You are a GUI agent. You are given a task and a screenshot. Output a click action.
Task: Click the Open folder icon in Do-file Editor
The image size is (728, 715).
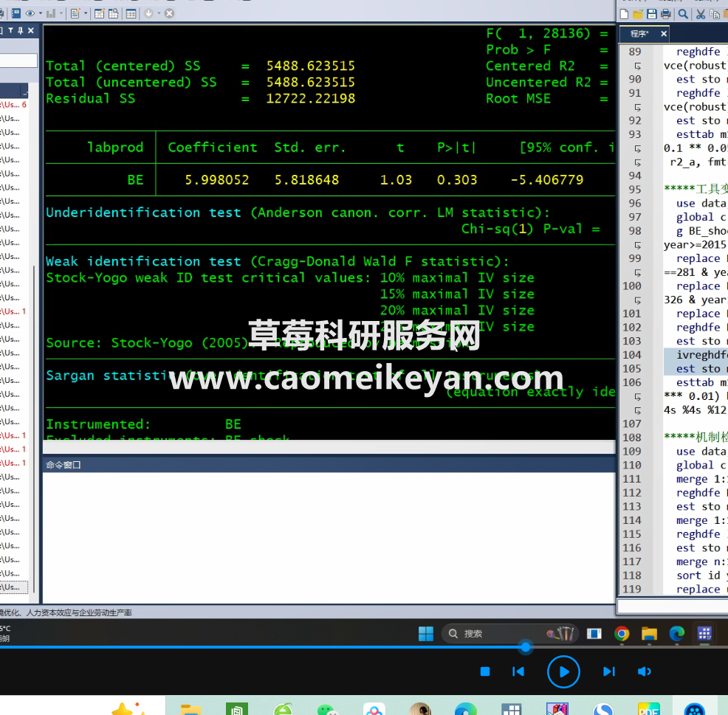[638, 14]
